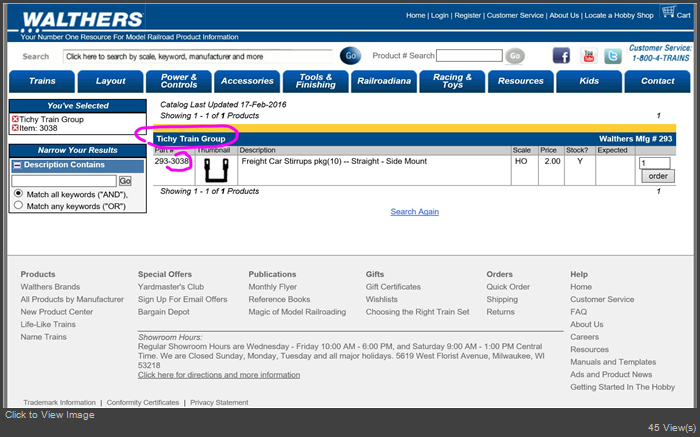This screenshot has height=437, width=700.
Task: Open FAQ footer link
Action: (579, 312)
